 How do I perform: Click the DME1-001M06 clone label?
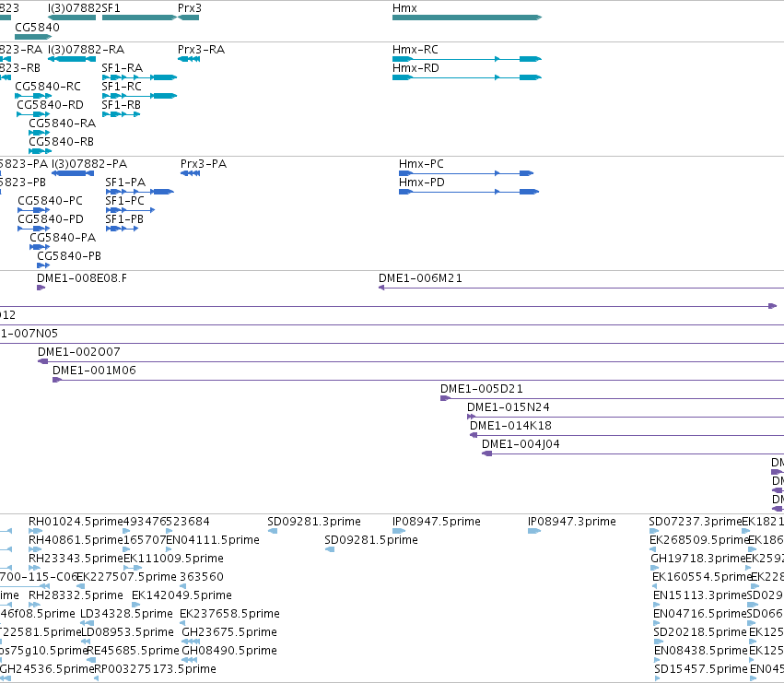pos(94,371)
